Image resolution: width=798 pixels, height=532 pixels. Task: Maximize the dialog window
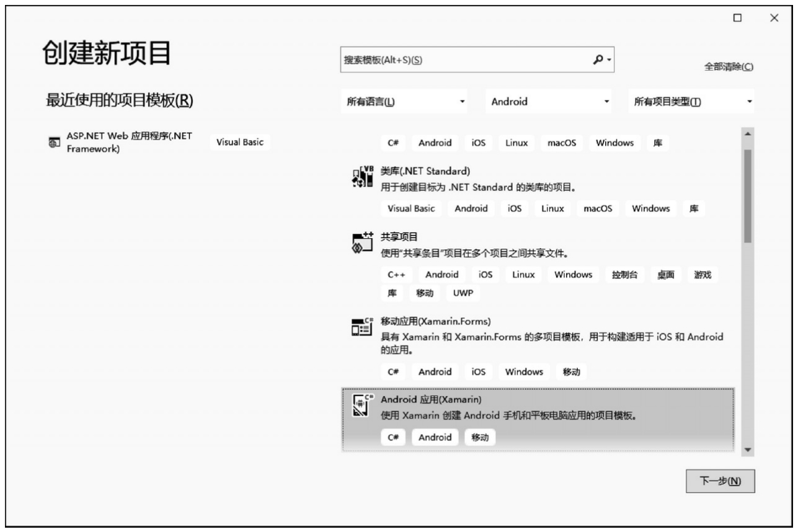click(x=737, y=18)
